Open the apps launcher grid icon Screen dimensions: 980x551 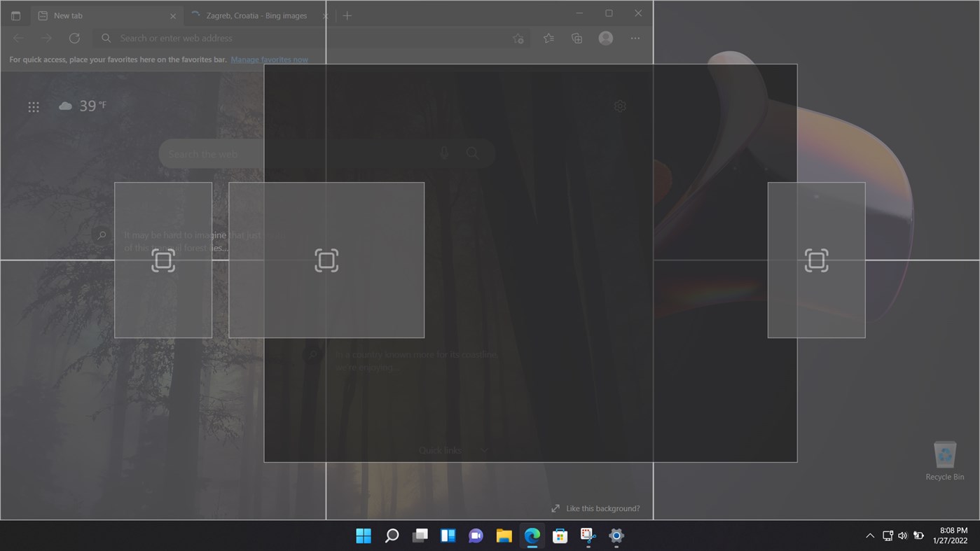tap(33, 106)
